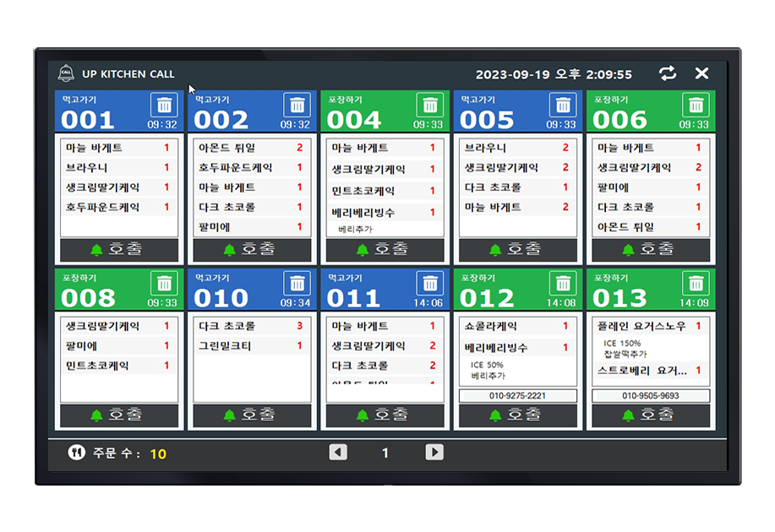Go to the previous page arrow

tap(338, 453)
